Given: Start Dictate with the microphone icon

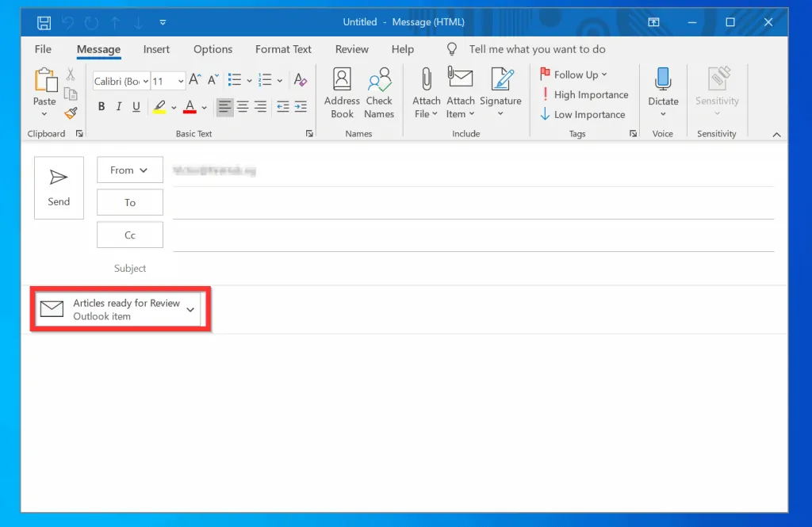Looking at the screenshot, I should 663,81.
